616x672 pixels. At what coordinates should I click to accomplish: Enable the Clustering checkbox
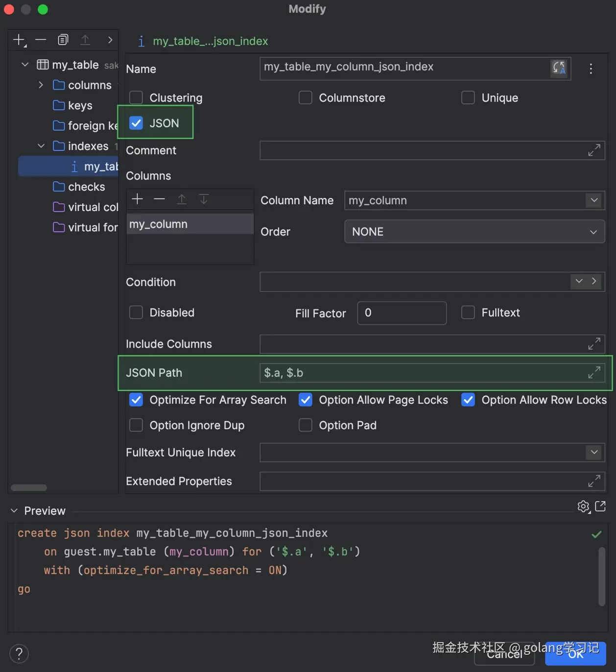pos(136,98)
